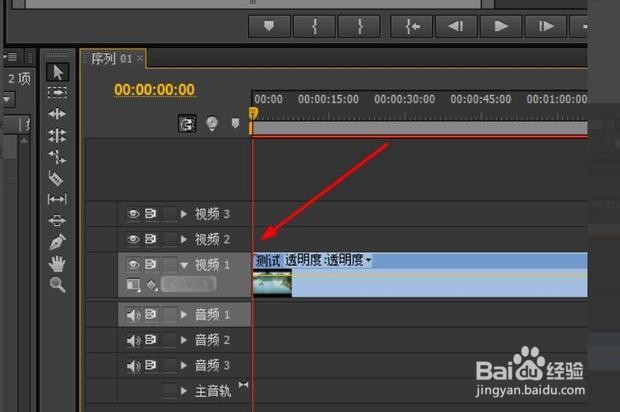Select the Hand tool
The height and width of the screenshot is (412, 620).
pos(57,263)
